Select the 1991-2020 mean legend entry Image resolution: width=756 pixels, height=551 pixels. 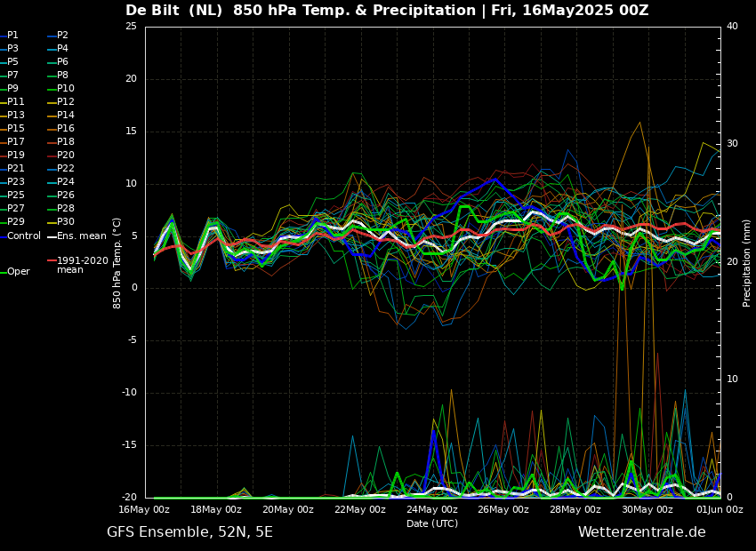[x=82, y=266]
